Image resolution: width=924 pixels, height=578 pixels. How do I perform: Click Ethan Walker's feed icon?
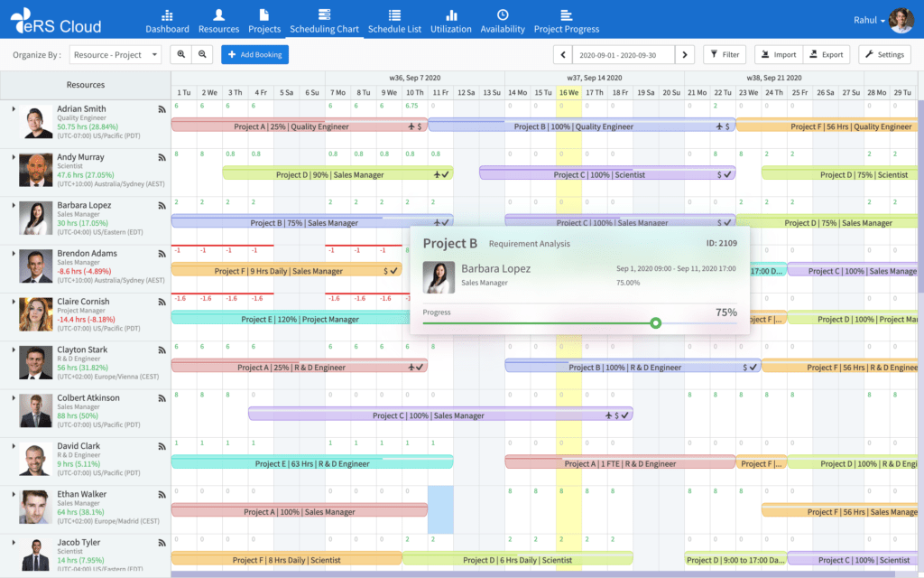coord(162,495)
